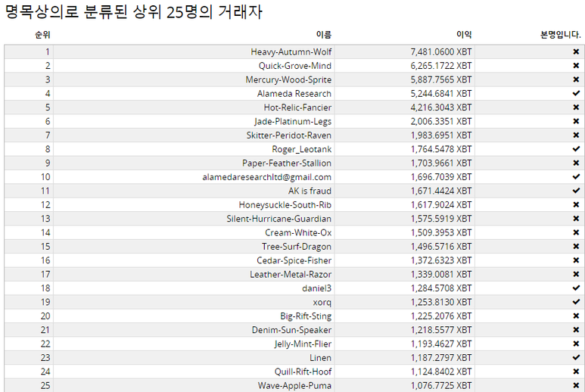Select the name Cream-White-Ox

tap(298, 232)
